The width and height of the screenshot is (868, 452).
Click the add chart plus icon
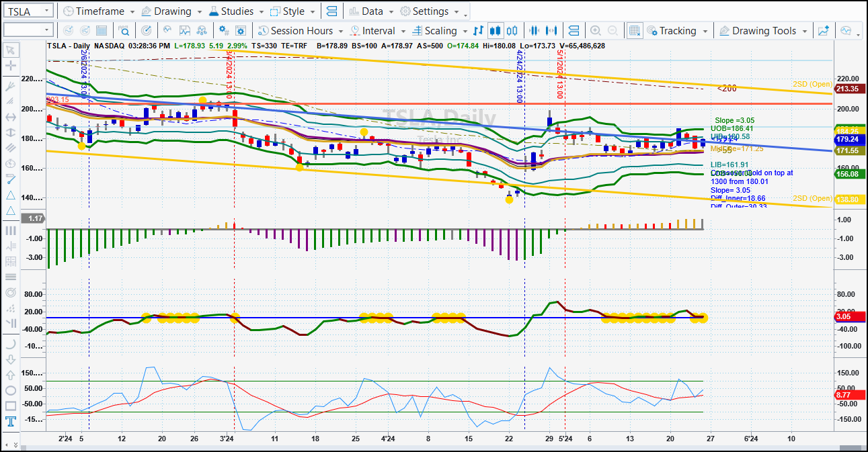coord(824,31)
